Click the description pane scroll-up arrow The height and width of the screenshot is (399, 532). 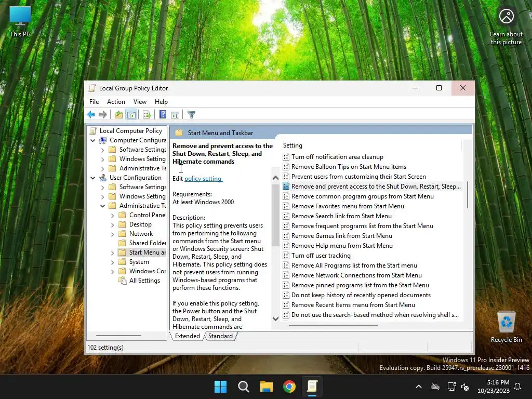275,178
